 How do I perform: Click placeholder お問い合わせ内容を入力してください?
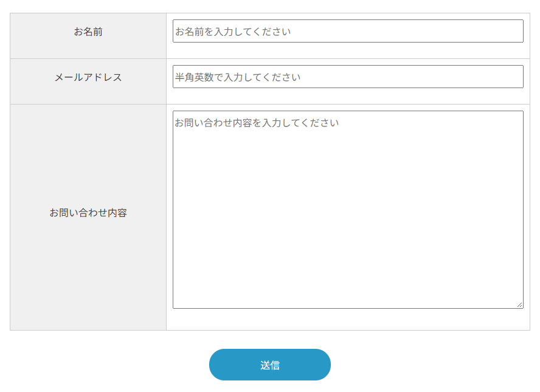(257, 123)
